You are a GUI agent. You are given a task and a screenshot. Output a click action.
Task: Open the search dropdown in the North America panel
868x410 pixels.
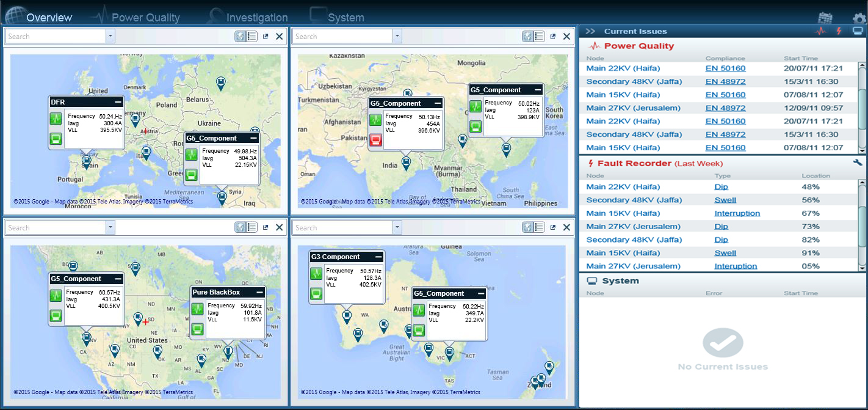110,227
